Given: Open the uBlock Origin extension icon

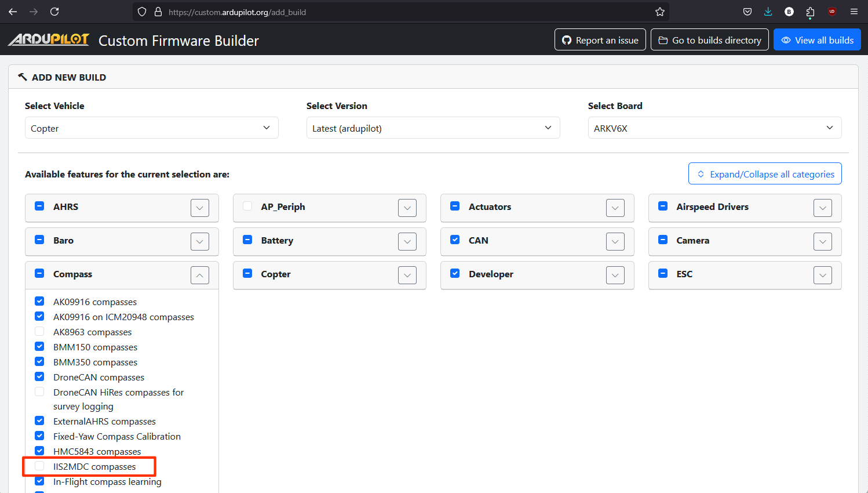Looking at the screenshot, I should (832, 12).
